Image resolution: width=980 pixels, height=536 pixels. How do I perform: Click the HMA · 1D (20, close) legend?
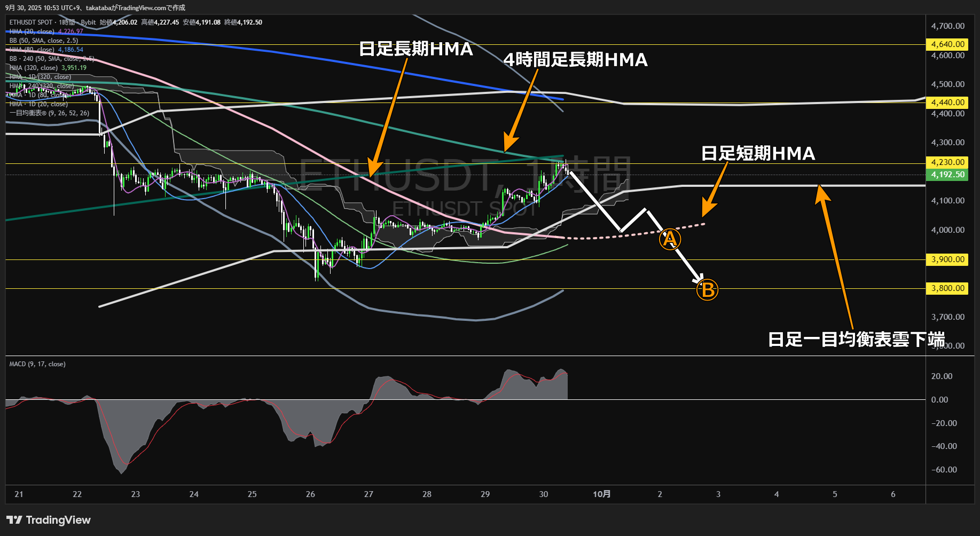point(38,104)
